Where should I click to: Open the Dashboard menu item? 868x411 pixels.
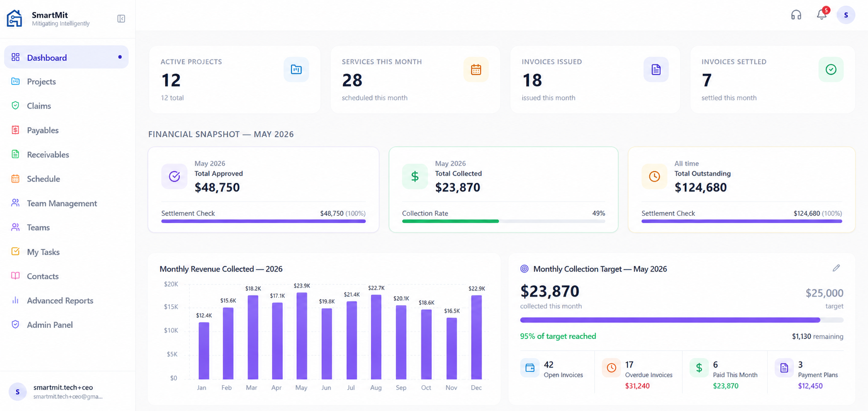(x=66, y=57)
